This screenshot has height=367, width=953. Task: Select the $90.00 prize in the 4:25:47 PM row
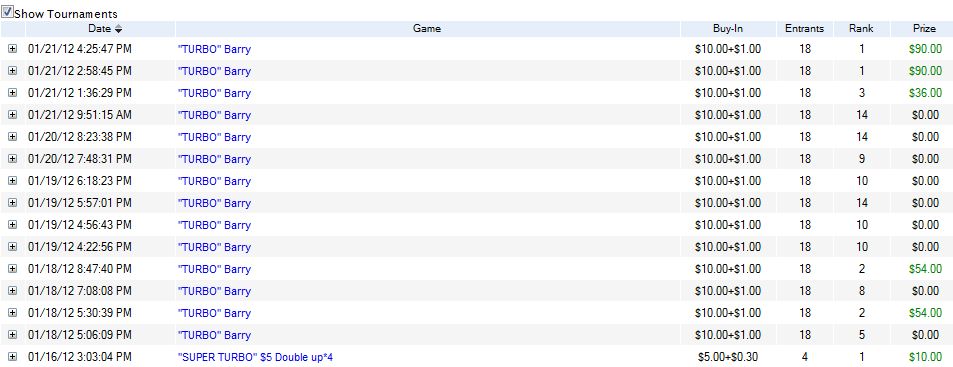(925, 49)
